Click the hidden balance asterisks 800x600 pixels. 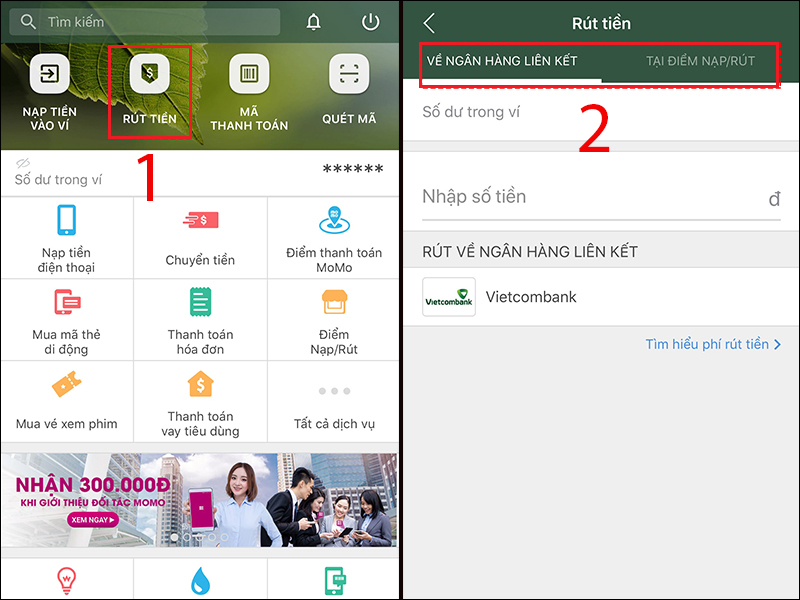(x=353, y=169)
